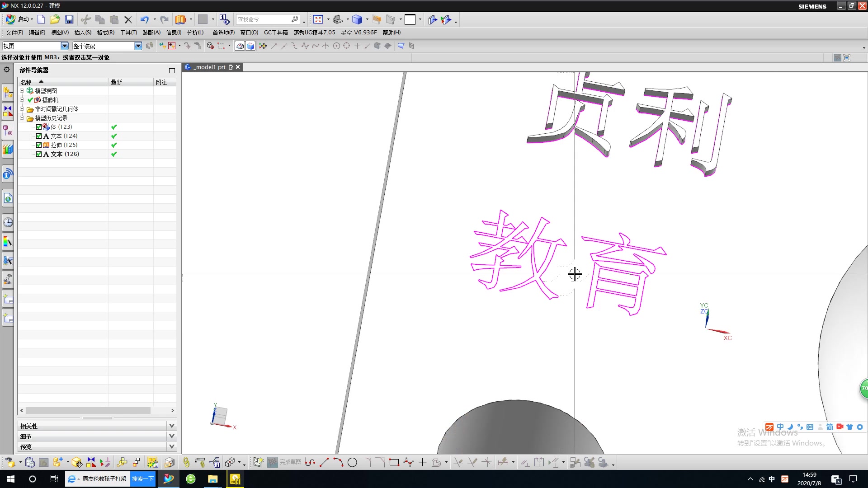Select the sketch Circle tool
This screenshot has height=488, width=868.
click(352, 462)
